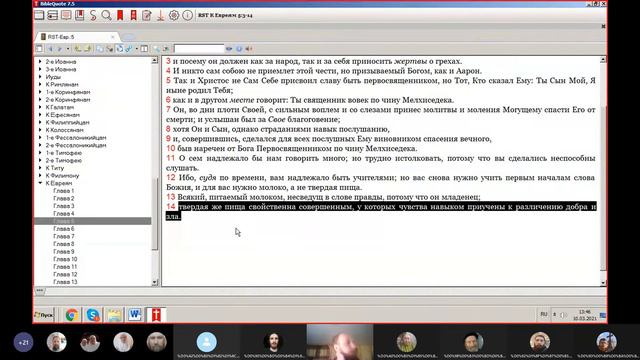Open Глава 13 under К Евреям
The width and height of the screenshot is (640, 360).
click(x=65, y=282)
